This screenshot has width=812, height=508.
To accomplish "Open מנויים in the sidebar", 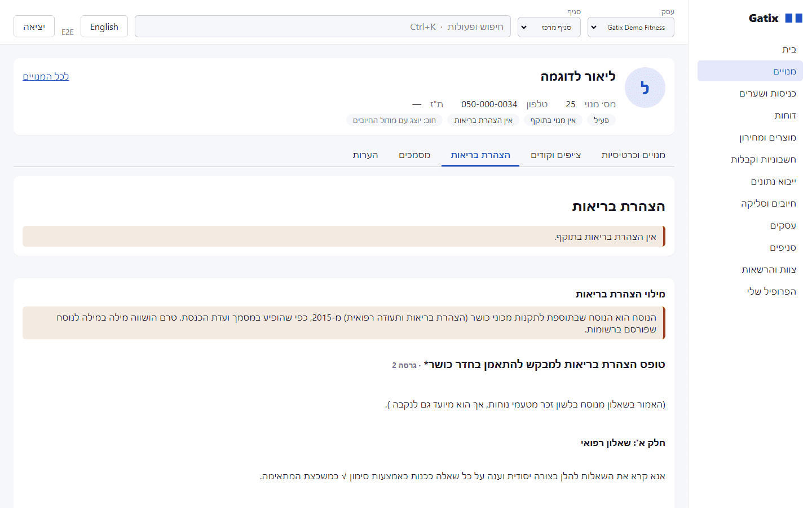I will pyautogui.click(x=750, y=71).
